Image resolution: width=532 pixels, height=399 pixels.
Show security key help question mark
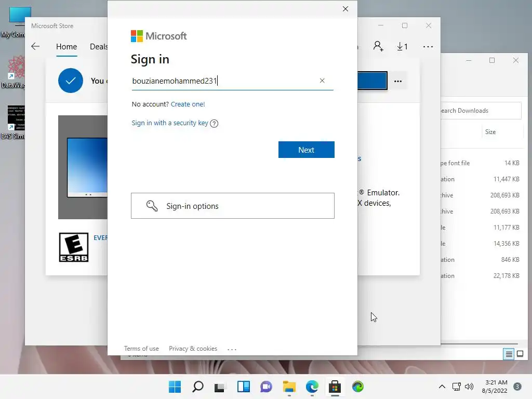click(214, 124)
